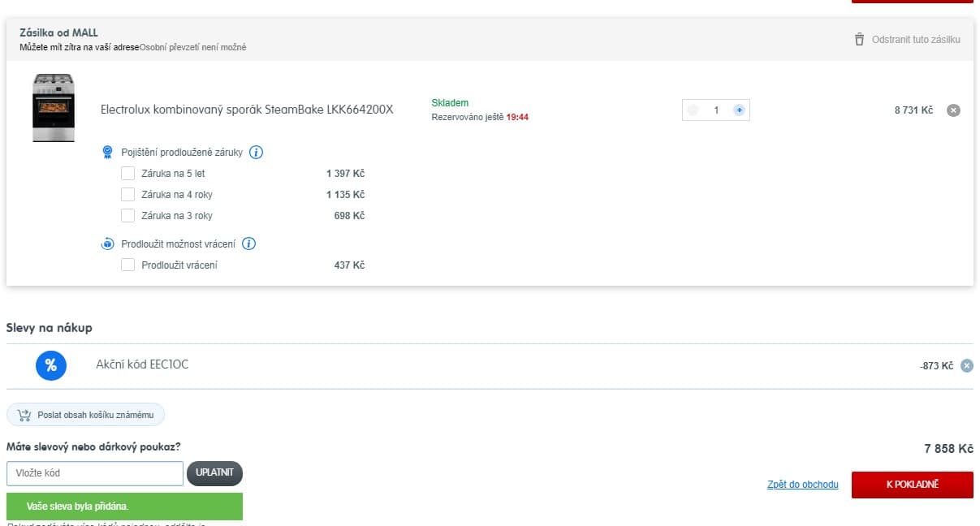The height and width of the screenshot is (526, 980).
Task: Click the 698 Kč warranty price
Action: coord(349,215)
